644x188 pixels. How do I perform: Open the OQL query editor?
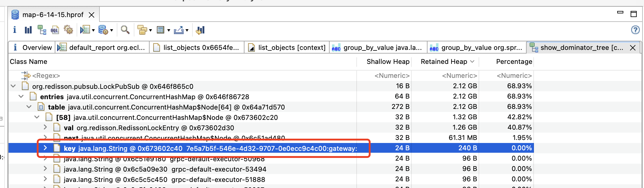55,30
